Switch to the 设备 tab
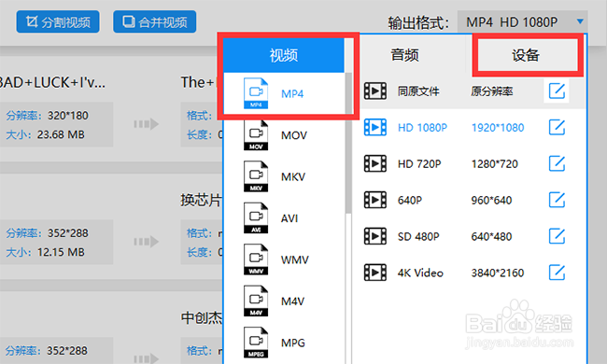The width and height of the screenshot is (607, 364). tap(526, 55)
